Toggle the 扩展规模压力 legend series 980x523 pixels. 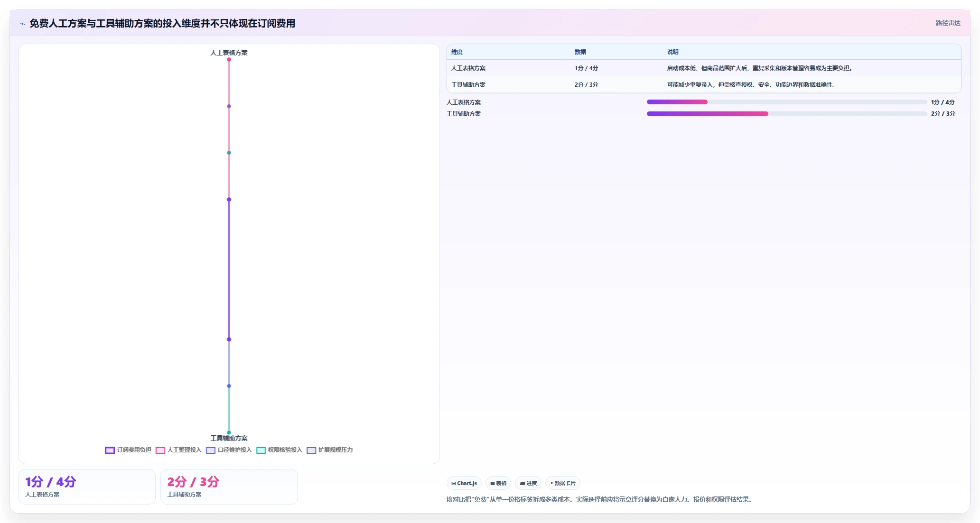coord(330,450)
